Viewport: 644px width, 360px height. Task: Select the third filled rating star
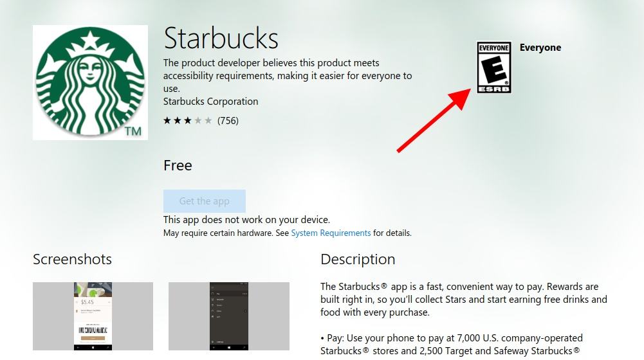click(188, 120)
